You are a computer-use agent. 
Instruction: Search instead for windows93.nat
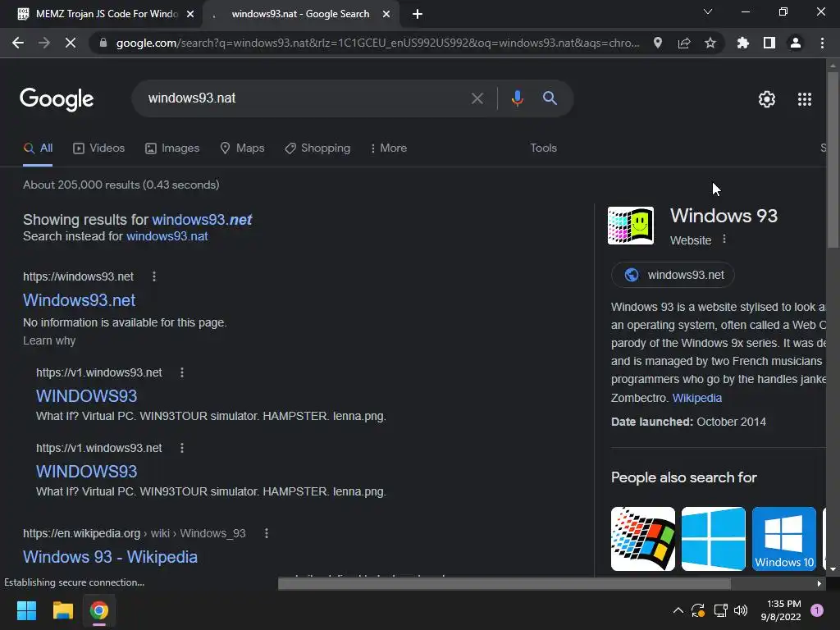[x=167, y=236]
